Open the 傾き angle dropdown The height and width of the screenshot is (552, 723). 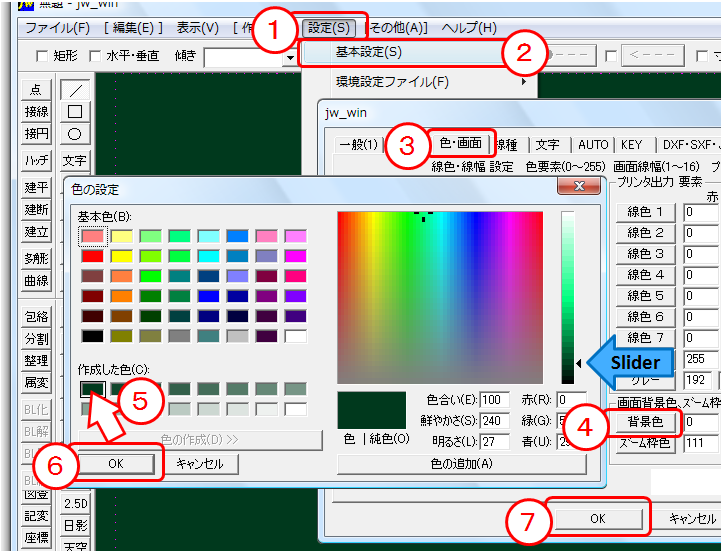coord(289,57)
